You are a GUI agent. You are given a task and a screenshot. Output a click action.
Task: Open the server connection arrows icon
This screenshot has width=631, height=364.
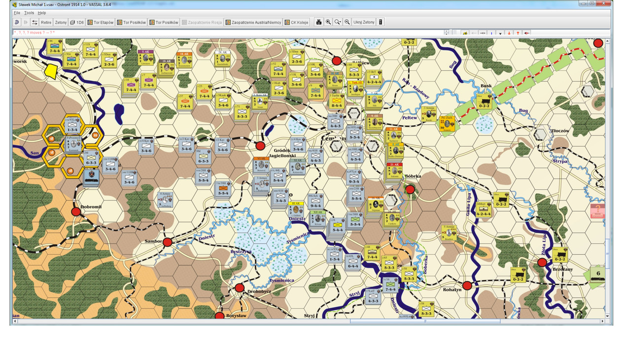click(35, 22)
